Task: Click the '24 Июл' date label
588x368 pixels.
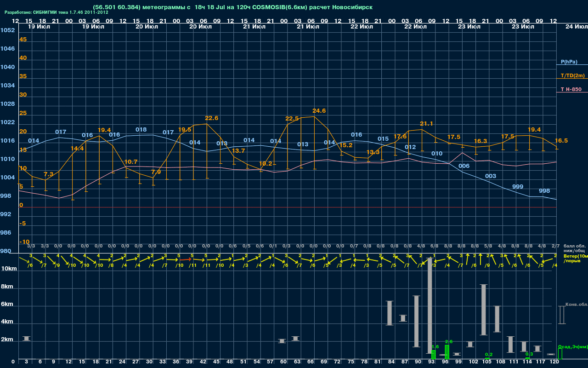Action: (576, 27)
